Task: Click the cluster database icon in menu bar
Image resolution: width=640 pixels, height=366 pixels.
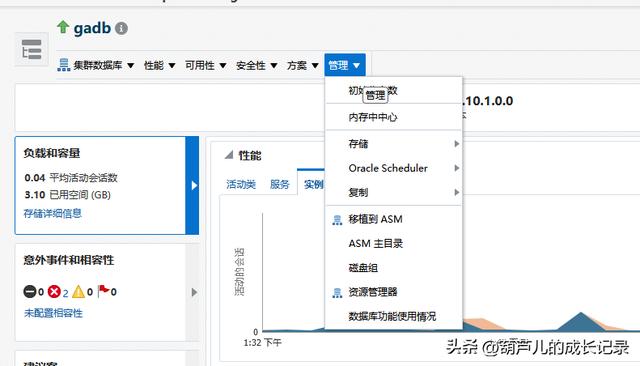Action: (x=64, y=65)
